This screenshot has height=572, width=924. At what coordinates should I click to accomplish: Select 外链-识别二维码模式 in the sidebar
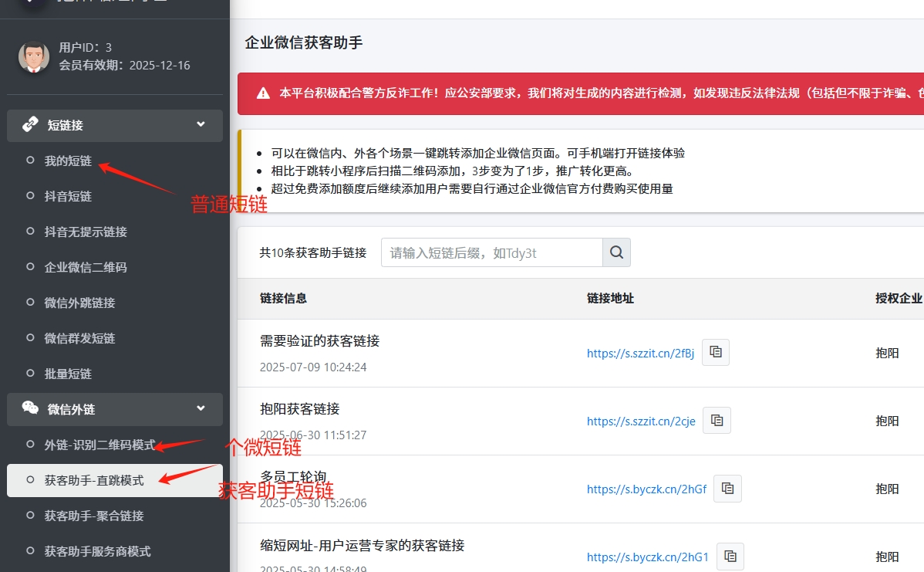[x=99, y=445]
